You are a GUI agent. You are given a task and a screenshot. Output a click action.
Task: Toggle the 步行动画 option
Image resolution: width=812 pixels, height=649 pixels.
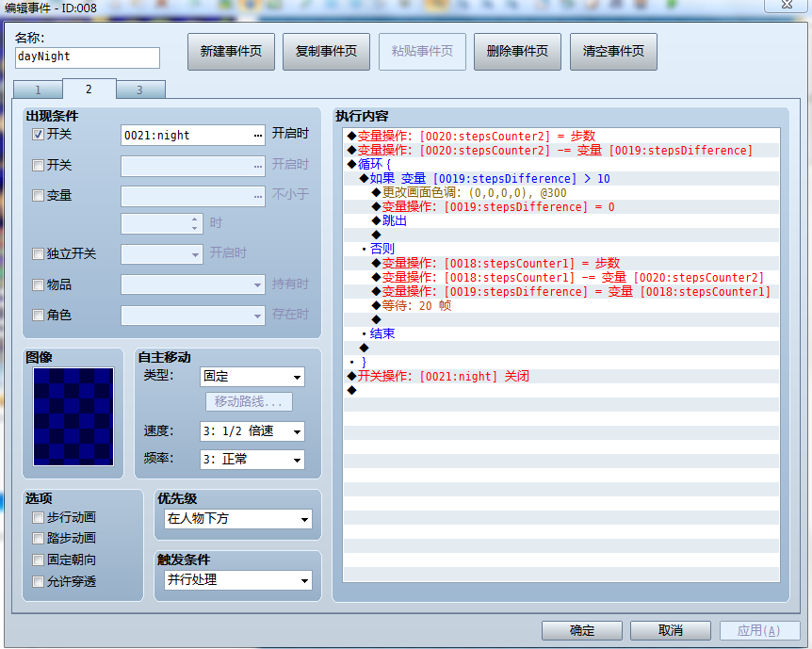coord(38,517)
